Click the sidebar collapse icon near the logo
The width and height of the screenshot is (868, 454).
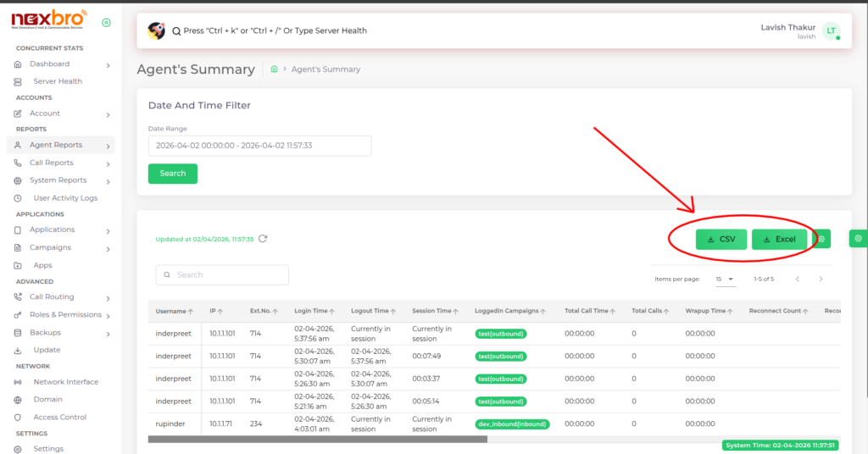pyautogui.click(x=106, y=23)
